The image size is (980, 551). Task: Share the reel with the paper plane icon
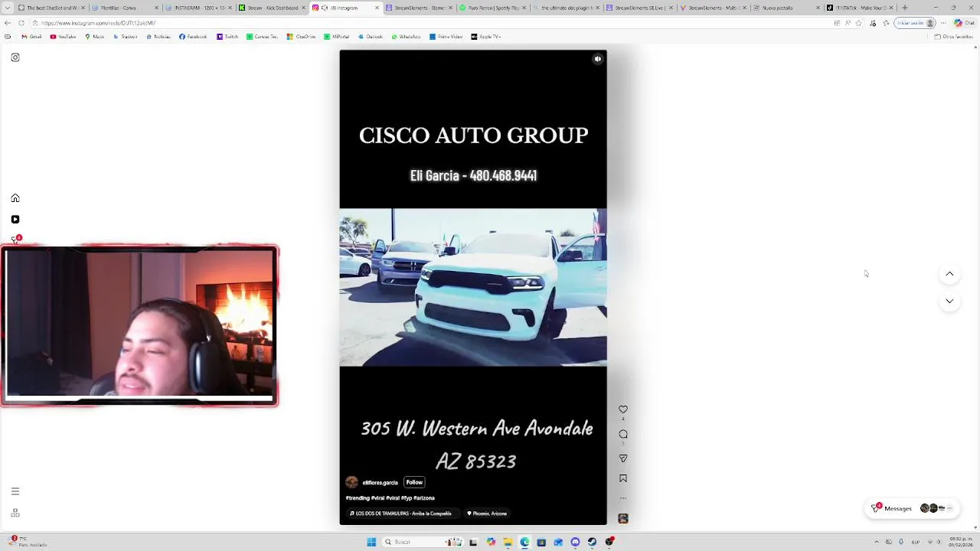click(x=623, y=458)
